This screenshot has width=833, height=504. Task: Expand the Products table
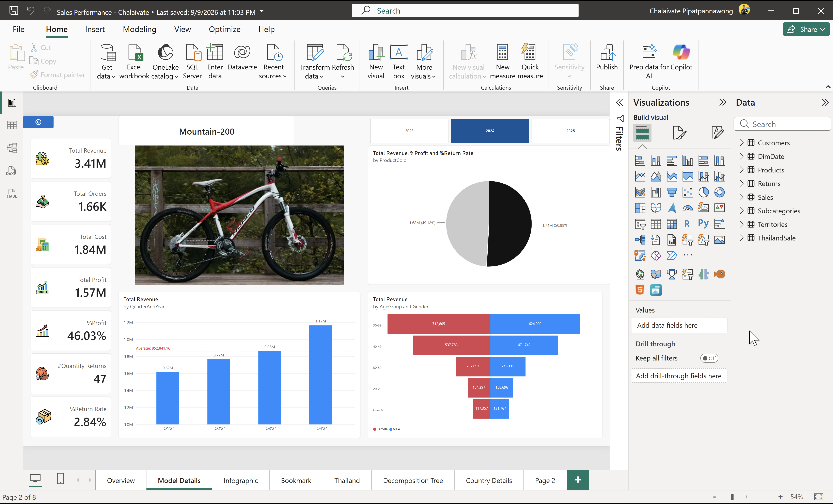pyautogui.click(x=742, y=170)
